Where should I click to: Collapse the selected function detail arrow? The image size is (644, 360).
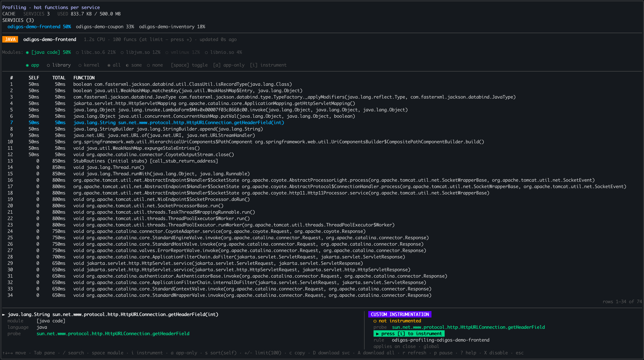[x=4, y=314]
